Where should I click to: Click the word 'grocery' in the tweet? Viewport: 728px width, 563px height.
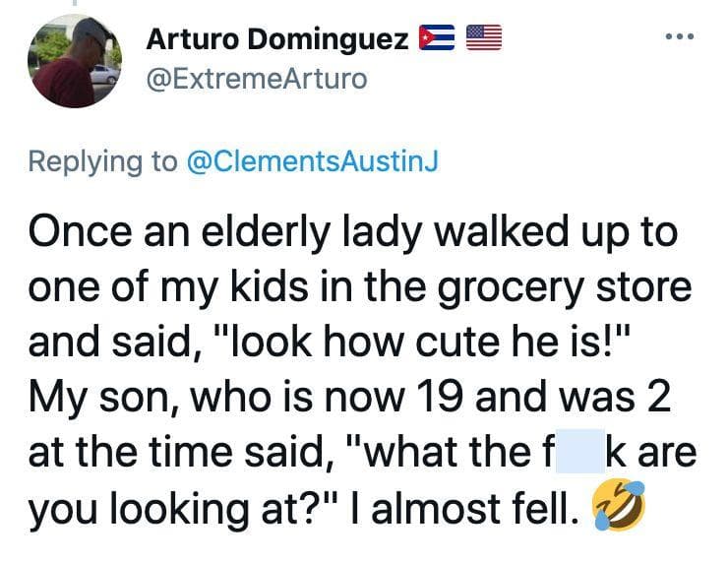tap(510, 288)
